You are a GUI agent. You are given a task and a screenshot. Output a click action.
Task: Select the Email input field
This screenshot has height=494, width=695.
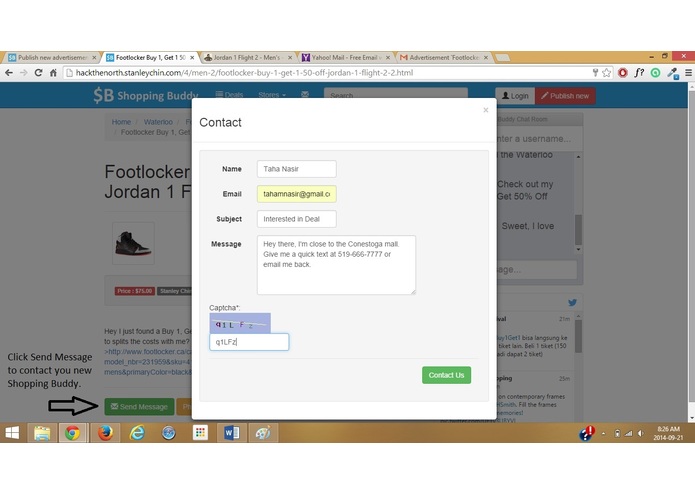tap(297, 194)
